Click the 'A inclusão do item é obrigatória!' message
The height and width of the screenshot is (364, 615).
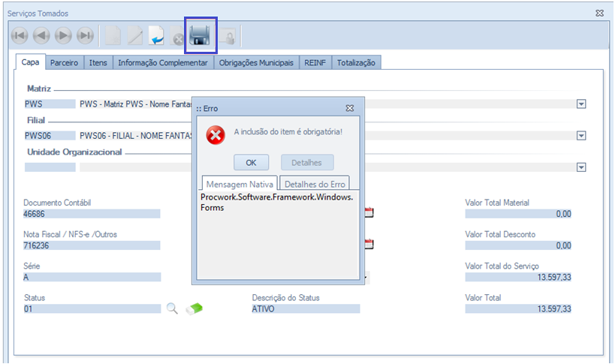(288, 131)
